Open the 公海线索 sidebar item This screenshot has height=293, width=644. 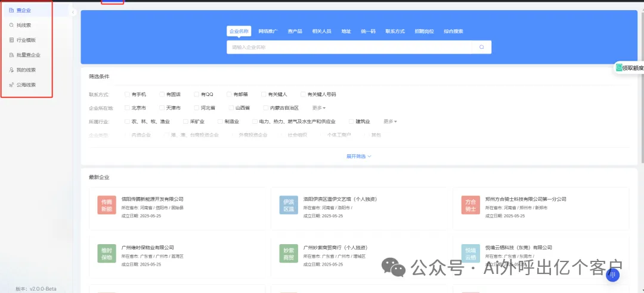tap(23, 85)
